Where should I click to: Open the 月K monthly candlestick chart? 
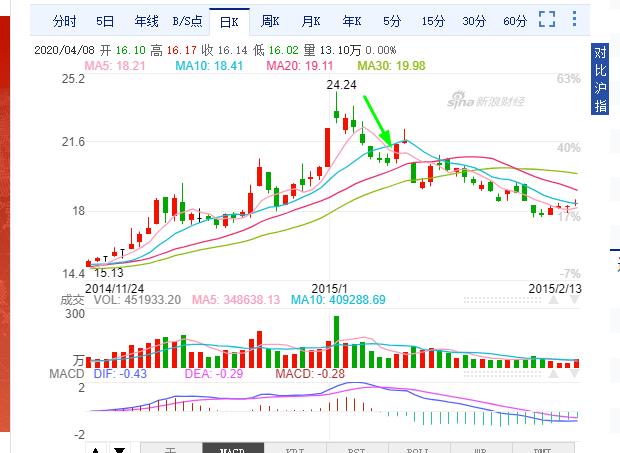311,20
